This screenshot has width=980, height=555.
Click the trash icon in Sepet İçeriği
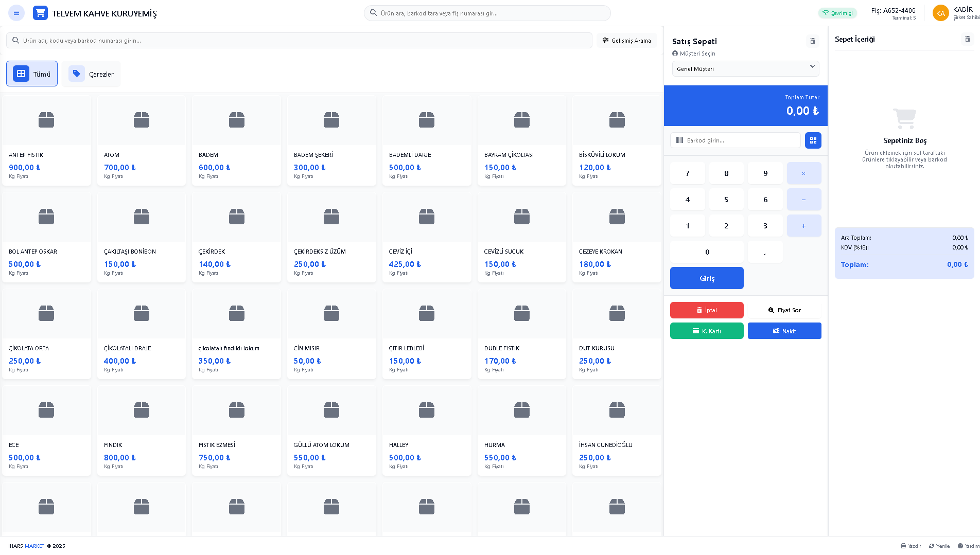[x=967, y=39]
